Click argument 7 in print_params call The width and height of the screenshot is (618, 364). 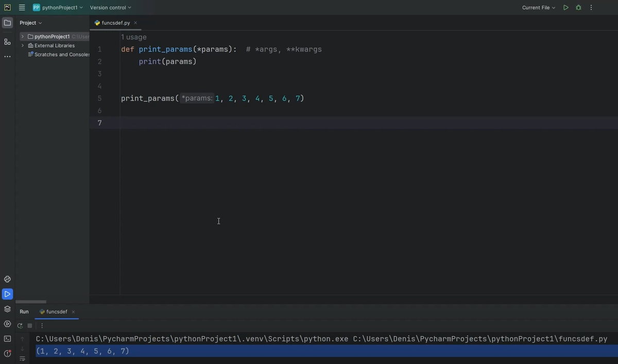(298, 98)
